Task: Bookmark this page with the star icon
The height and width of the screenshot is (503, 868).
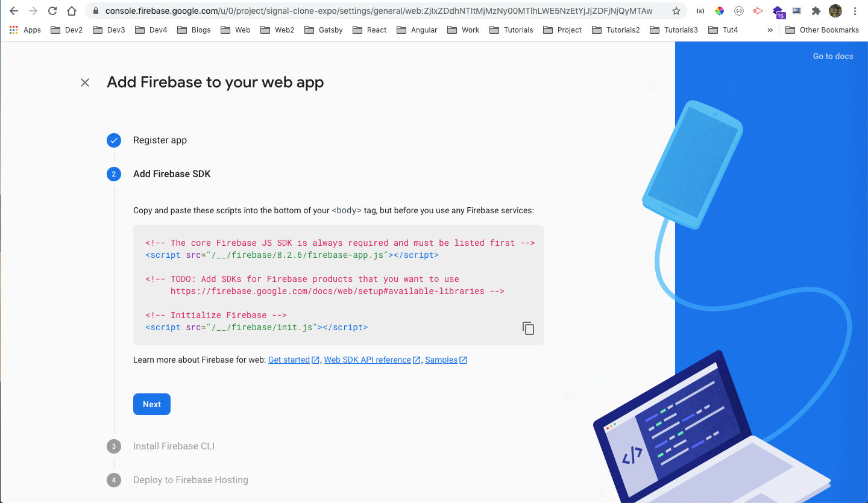Action: 676,11
